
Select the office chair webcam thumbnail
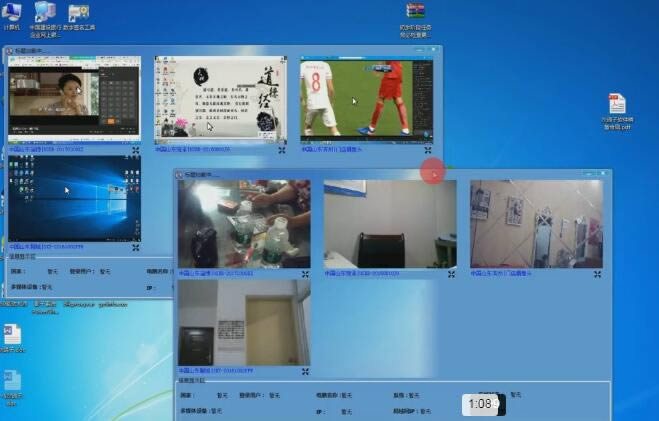point(389,223)
